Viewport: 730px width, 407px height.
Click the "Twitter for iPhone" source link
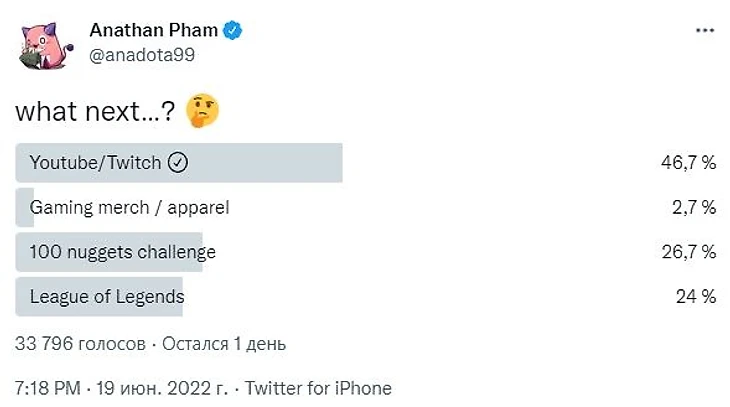point(318,387)
